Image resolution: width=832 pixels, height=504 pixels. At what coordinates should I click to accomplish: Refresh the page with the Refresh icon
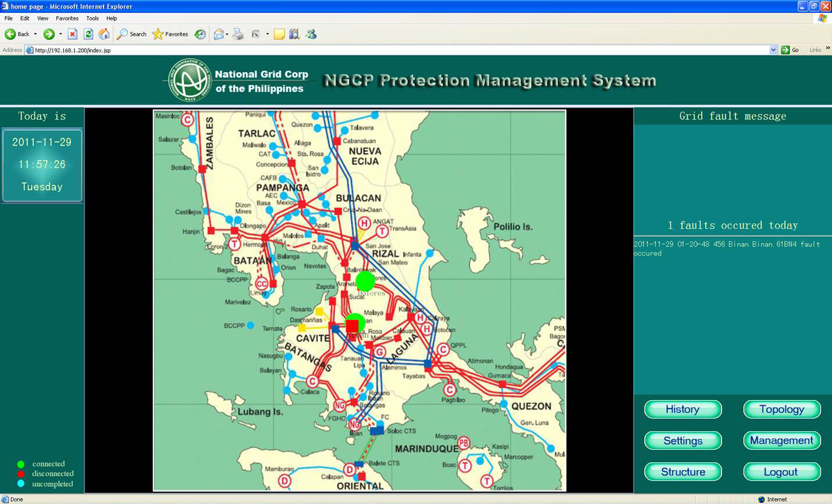[x=88, y=34]
